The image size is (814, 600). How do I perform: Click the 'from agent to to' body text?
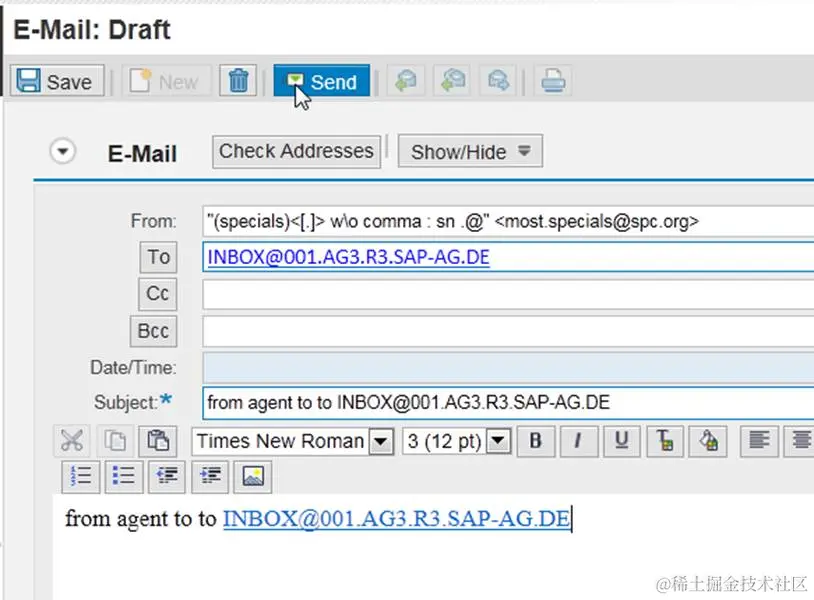(x=141, y=519)
